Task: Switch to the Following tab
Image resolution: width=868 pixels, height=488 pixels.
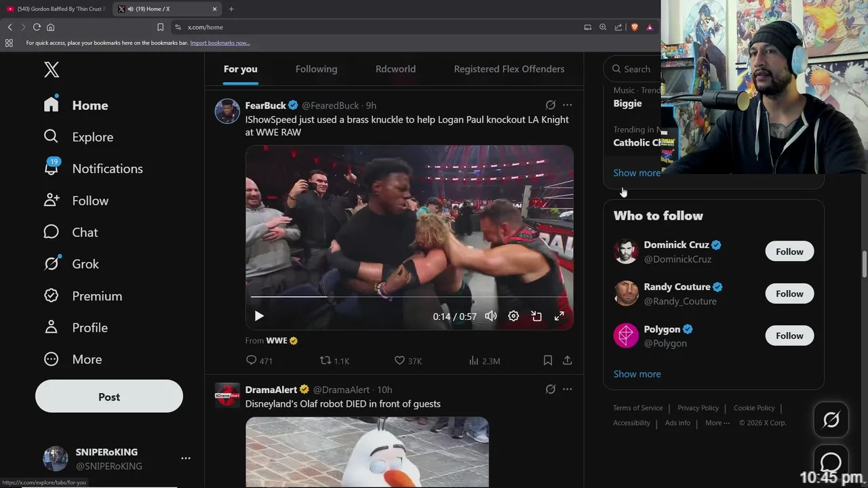Action: 316,69
